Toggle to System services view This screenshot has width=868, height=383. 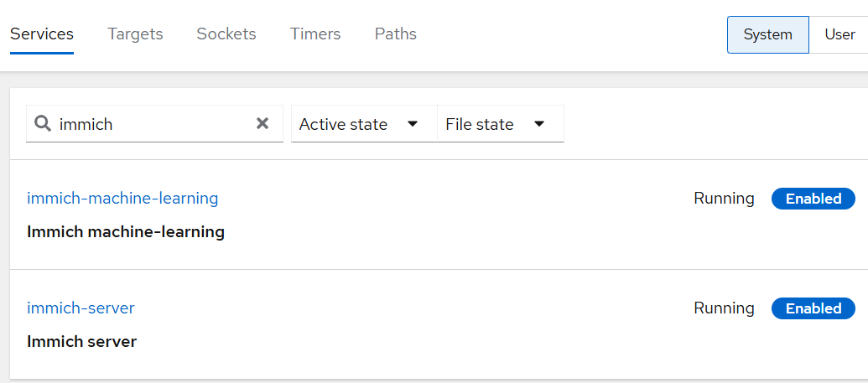click(767, 34)
